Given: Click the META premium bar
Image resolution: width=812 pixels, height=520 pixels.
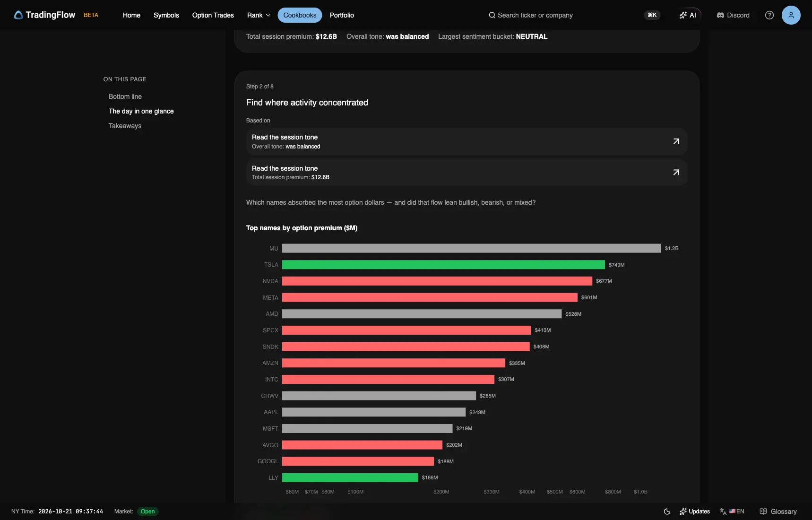Looking at the screenshot, I should coord(430,297).
